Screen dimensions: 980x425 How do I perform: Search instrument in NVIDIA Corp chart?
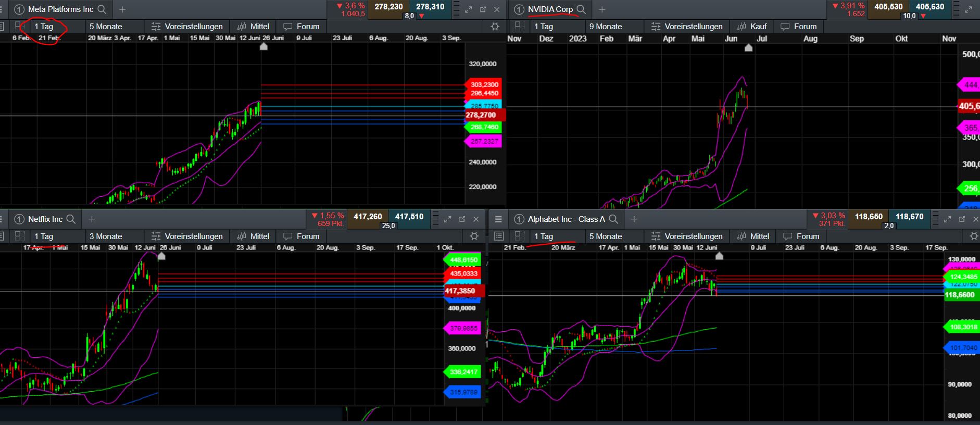click(x=581, y=9)
